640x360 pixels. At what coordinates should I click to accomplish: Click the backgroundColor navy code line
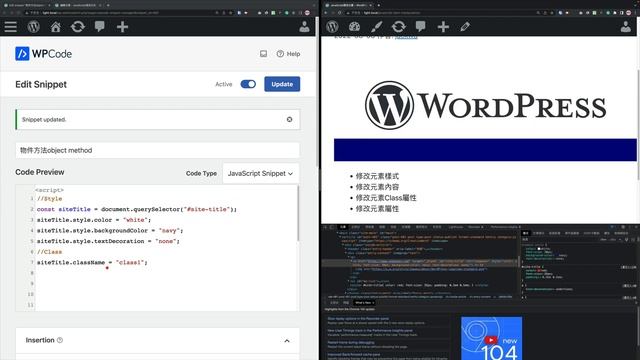click(x=110, y=231)
